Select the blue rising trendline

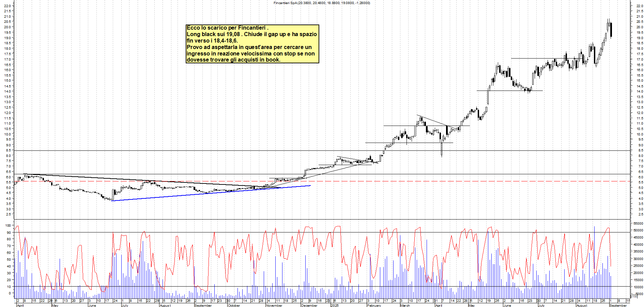coord(211,193)
